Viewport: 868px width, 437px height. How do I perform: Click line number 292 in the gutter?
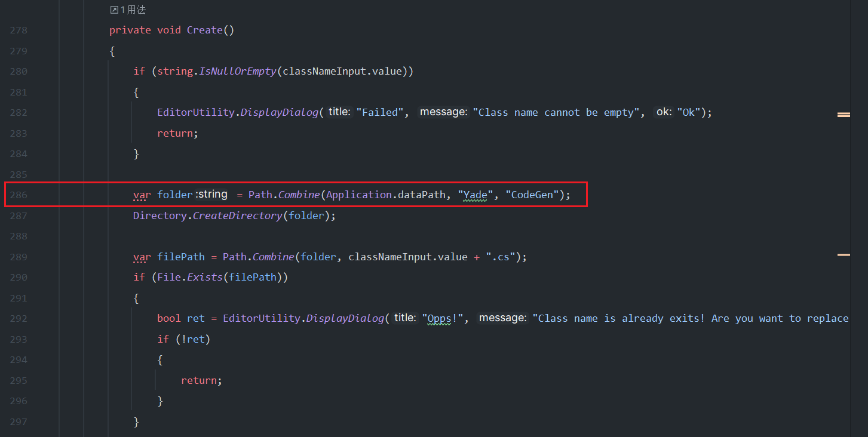(19, 318)
